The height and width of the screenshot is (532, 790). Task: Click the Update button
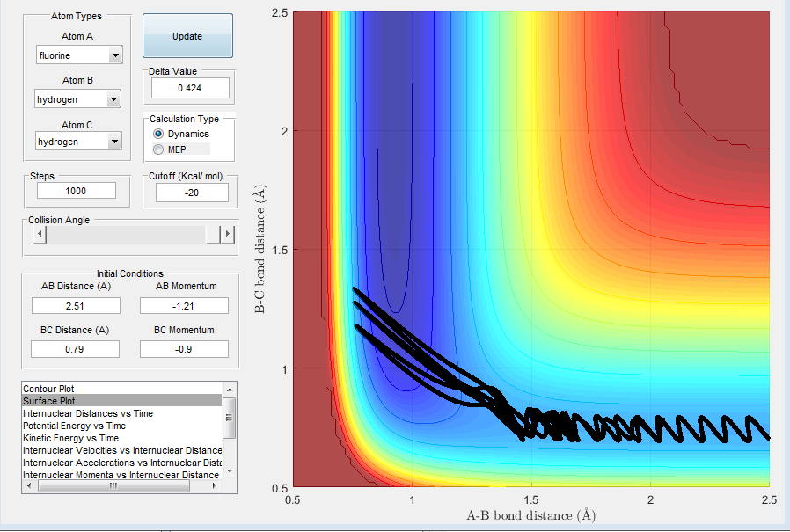point(187,36)
